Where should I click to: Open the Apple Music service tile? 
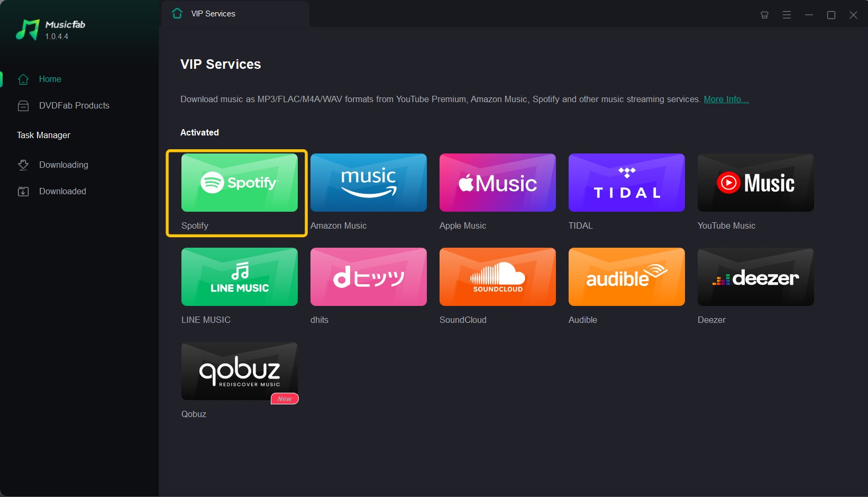click(x=498, y=183)
